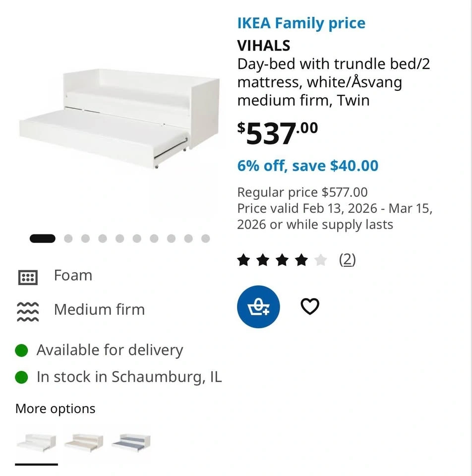The width and height of the screenshot is (472, 476).
Task: Jump to the last product image dot
Action: pyautogui.click(x=205, y=238)
